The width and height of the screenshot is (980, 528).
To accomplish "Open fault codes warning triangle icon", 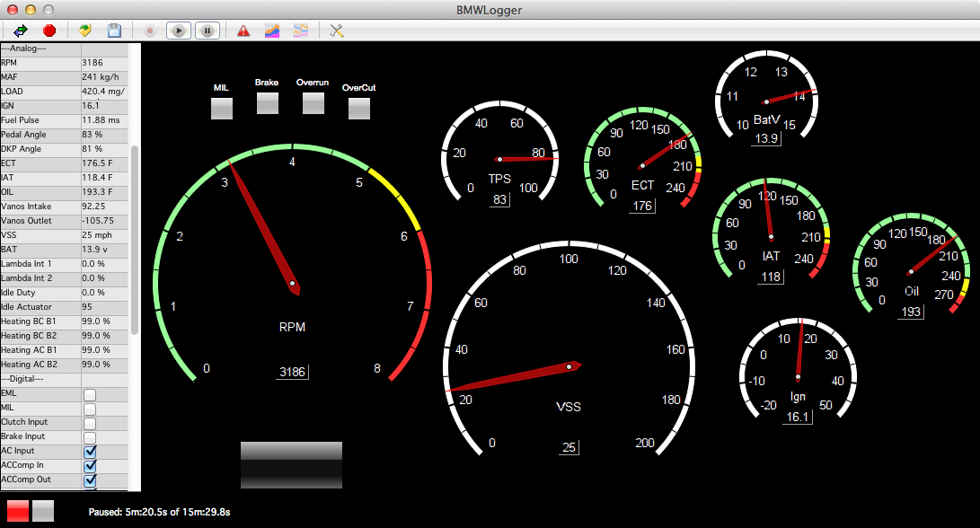I will pos(243,31).
